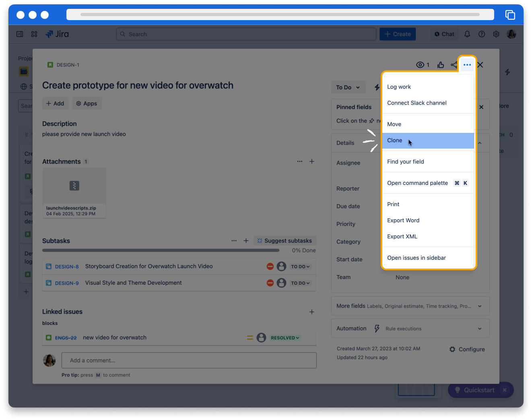
Task: Click the Add a comment field
Action: point(189,360)
